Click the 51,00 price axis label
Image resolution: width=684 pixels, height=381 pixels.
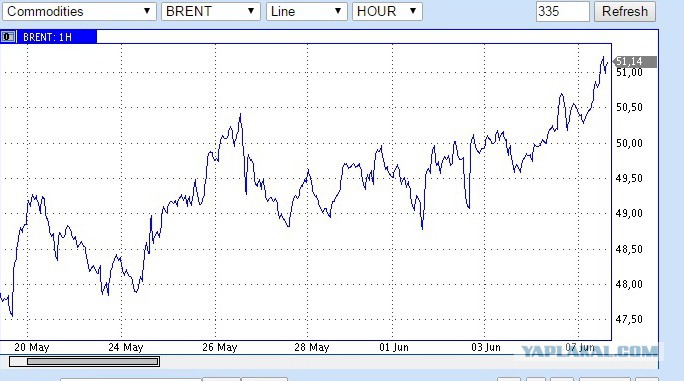coord(629,72)
